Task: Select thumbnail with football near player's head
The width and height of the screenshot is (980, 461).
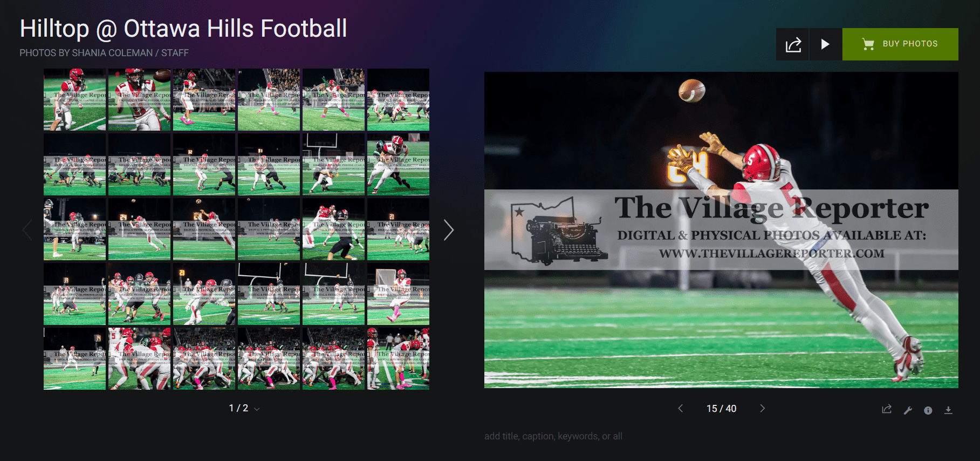Action: click(139, 99)
